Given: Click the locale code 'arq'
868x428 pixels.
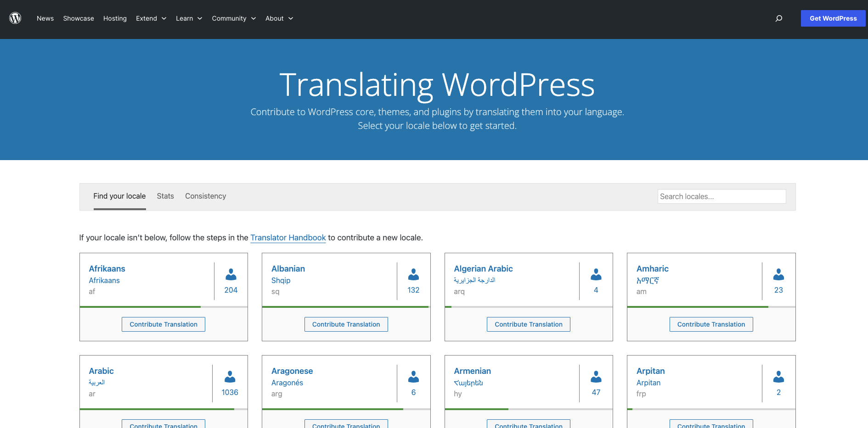Looking at the screenshot, I should (459, 292).
